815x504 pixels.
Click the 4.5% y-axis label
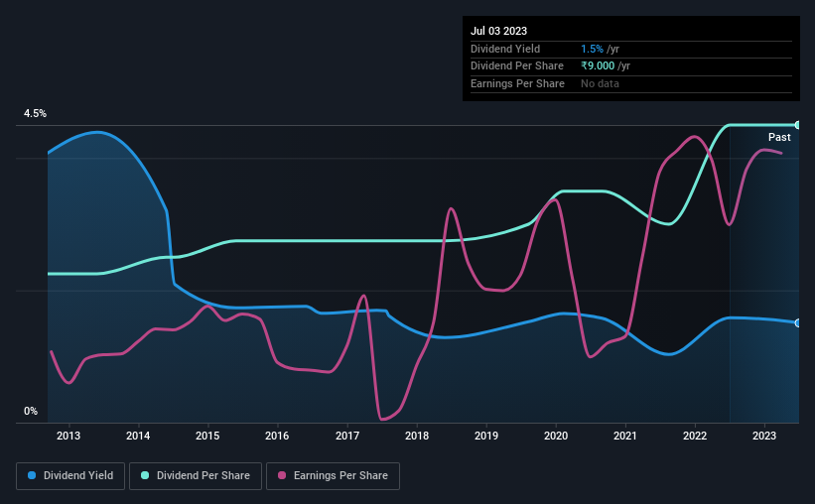(35, 113)
